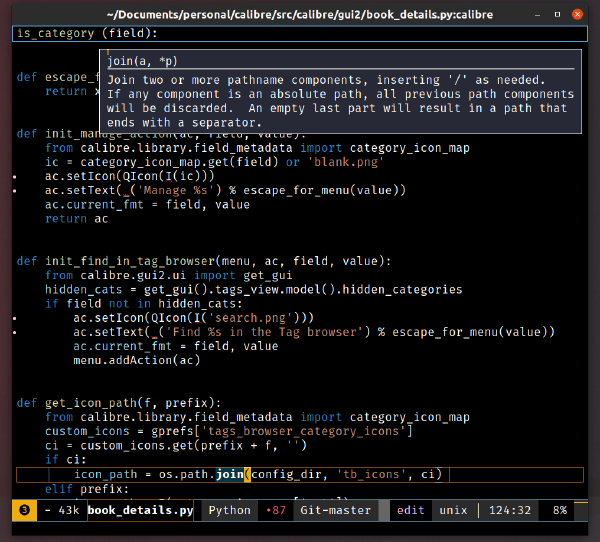Click the 'tags_browser_category_icons' string
The image size is (600, 542).
[303, 431]
